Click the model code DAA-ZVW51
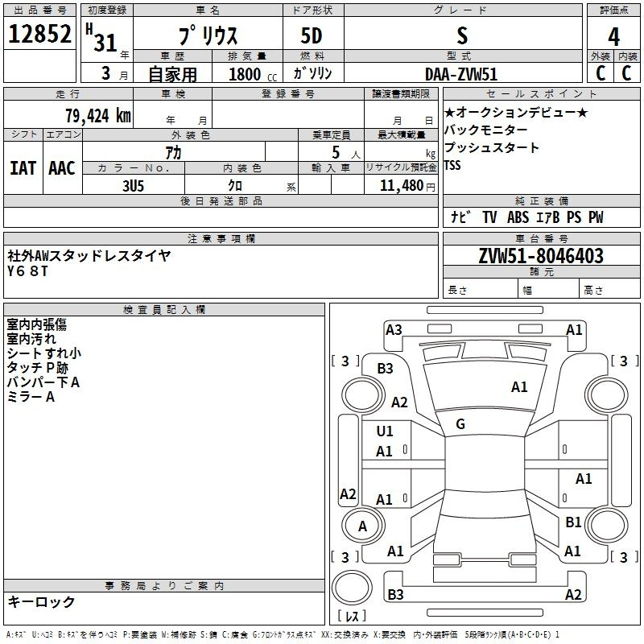 [461, 74]
